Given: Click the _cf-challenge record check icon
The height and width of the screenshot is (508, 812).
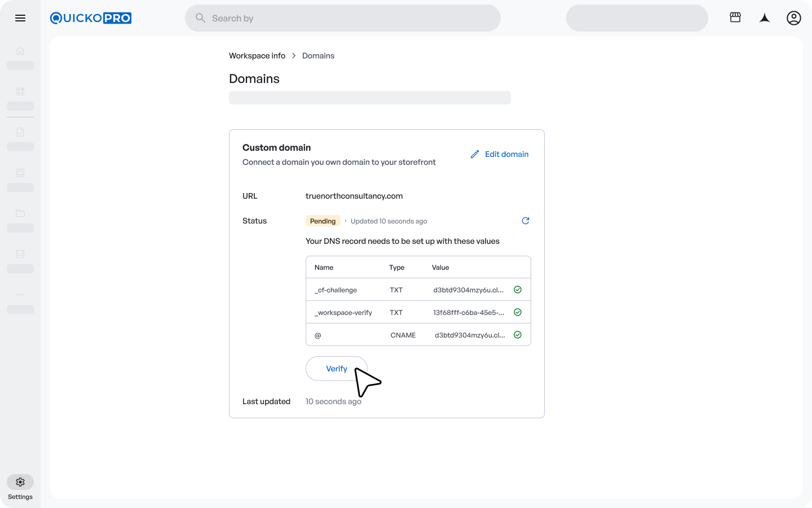Looking at the screenshot, I should pos(518,290).
